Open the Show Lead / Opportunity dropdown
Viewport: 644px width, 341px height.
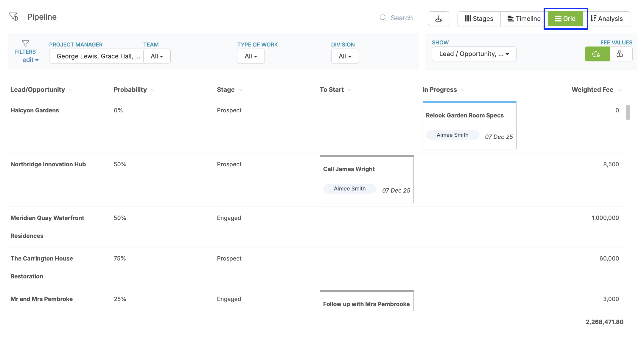pyautogui.click(x=474, y=54)
